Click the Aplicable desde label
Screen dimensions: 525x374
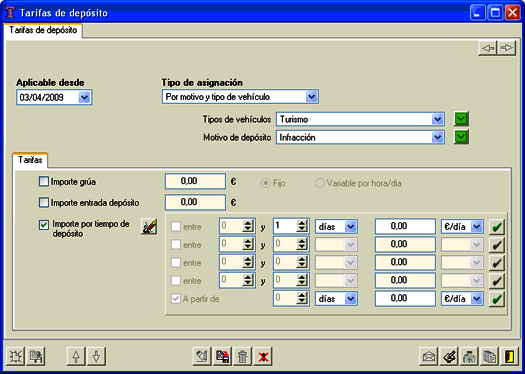pos(50,82)
